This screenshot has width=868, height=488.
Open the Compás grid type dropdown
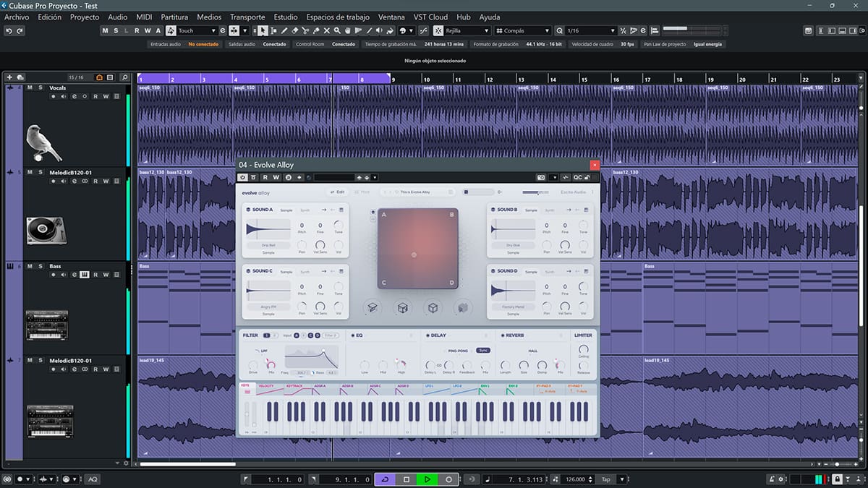(548, 31)
